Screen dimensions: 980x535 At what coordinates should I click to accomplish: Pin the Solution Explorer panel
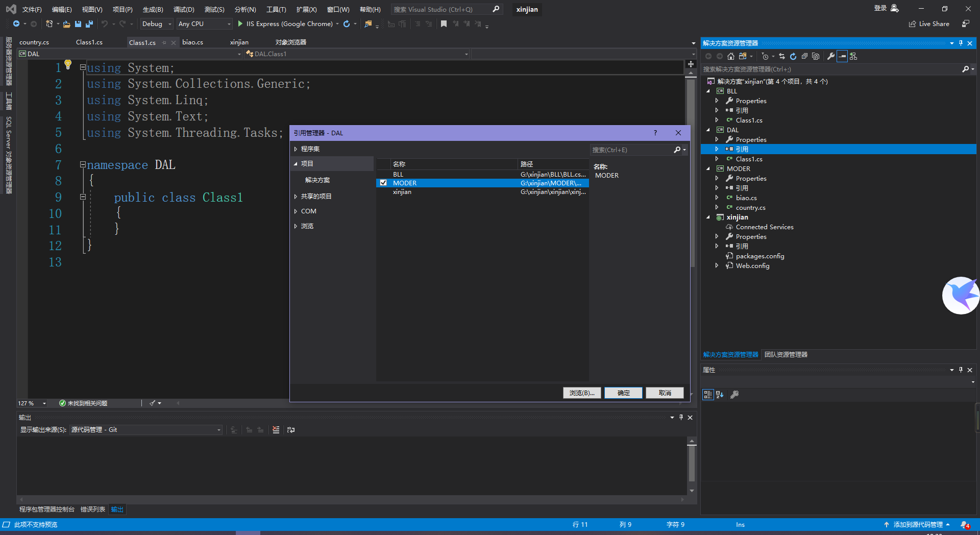[x=961, y=43]
